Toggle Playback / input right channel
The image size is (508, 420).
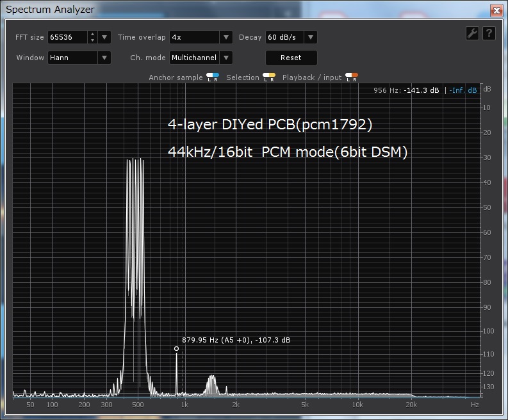[x=355, y=77]
